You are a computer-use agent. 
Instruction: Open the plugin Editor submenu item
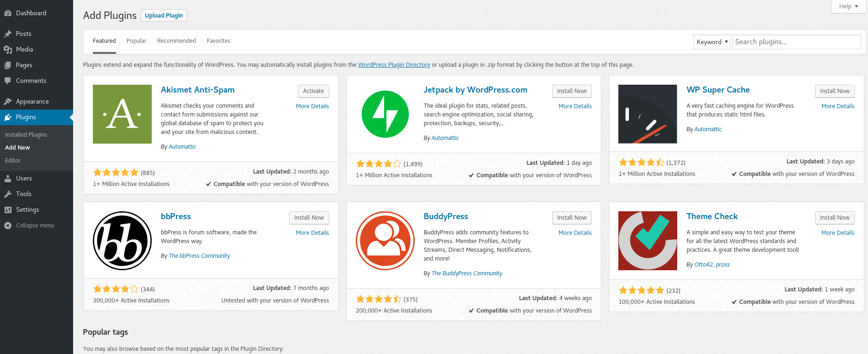tap(13, 161)
